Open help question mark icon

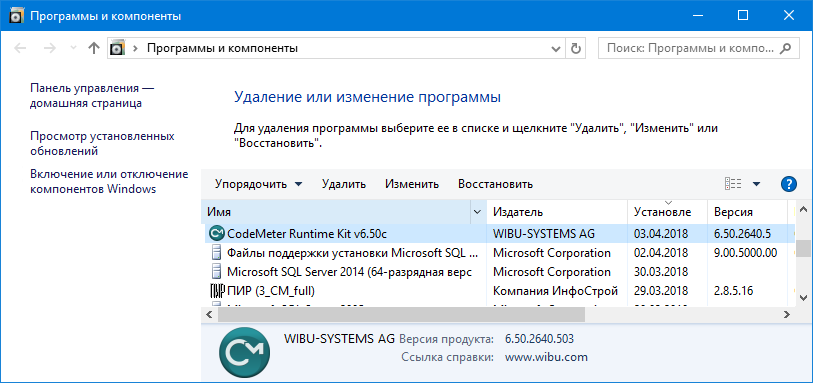(788, 184)
